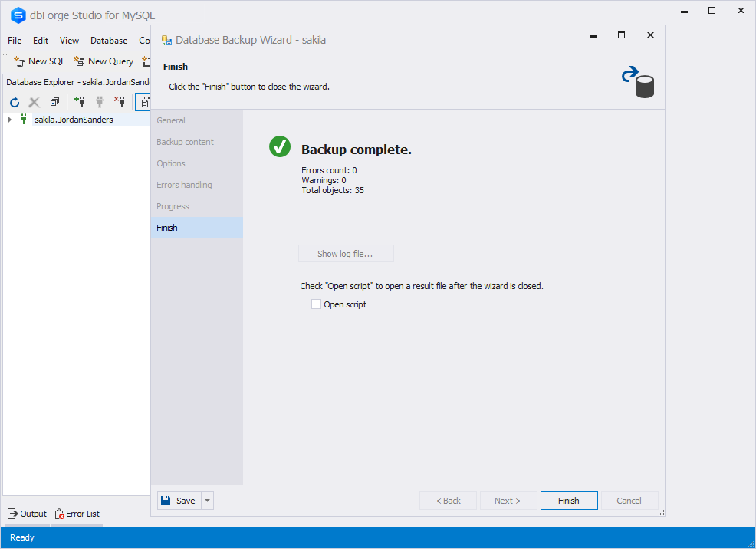
Task: Switch to the Output tab
Action: pos(28,514)
